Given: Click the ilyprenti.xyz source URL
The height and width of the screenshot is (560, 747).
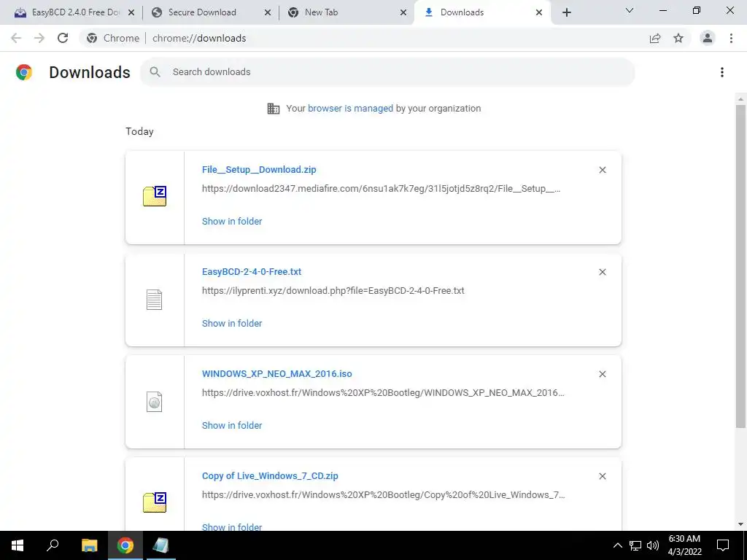Looking at the screenshot, I should click(x=333, y=290).
